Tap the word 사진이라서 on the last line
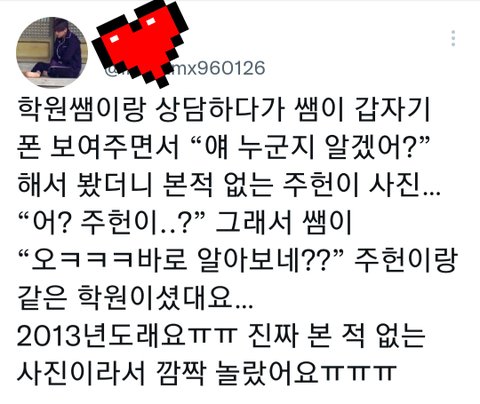The height and width of the screenshot is (404, 480). 81,372
